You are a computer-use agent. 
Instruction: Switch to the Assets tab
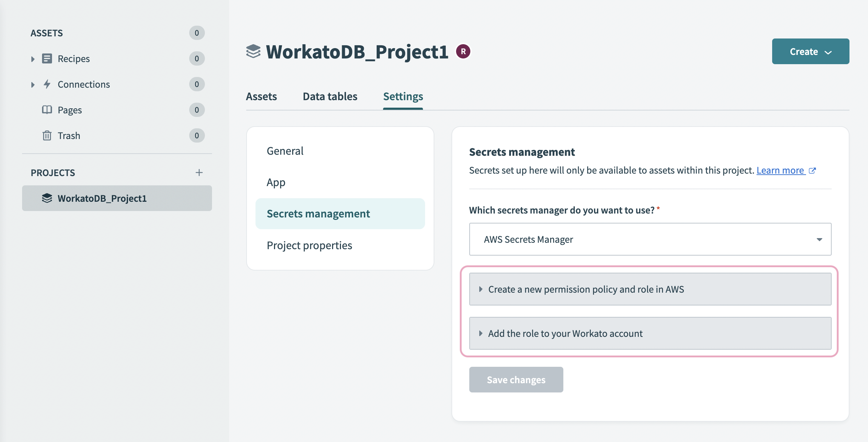point(261,96)
